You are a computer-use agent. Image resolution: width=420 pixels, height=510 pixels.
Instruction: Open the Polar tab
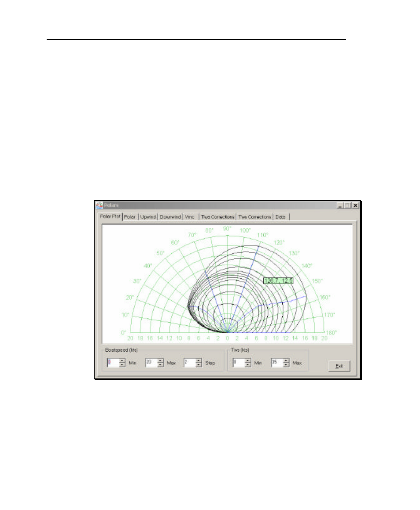pyautogui.click(x=130, y=217)
